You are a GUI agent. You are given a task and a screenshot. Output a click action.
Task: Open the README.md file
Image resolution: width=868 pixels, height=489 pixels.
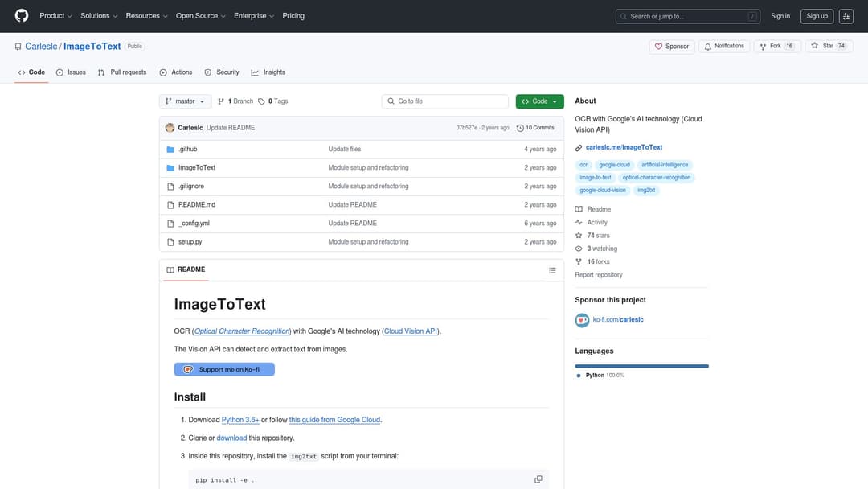[x=197, y=205]
